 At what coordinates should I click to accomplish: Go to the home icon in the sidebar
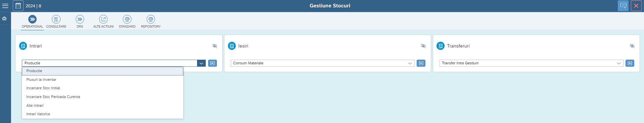[4, 19]
